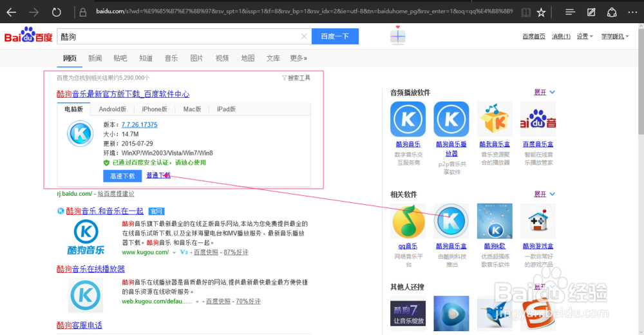This screenshot has width=644, height=335.
Task: Open reading view book icon
Action: point(526,12)
